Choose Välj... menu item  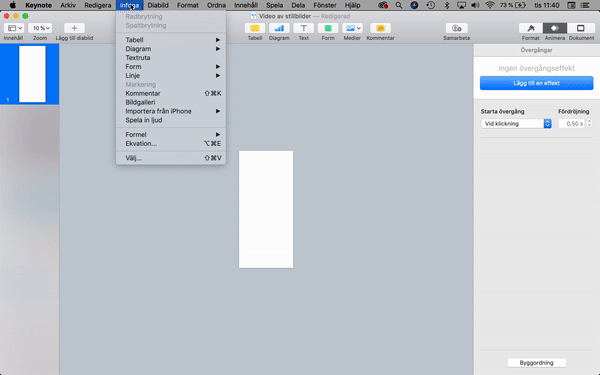pyautogui.click(x=171, y=158)
